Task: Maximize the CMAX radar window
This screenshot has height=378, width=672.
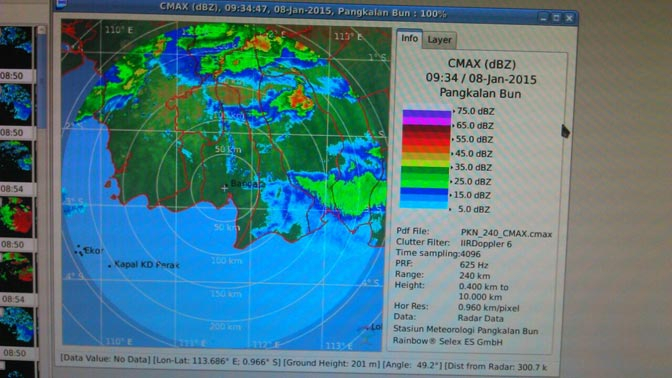Action: [556, 18]
